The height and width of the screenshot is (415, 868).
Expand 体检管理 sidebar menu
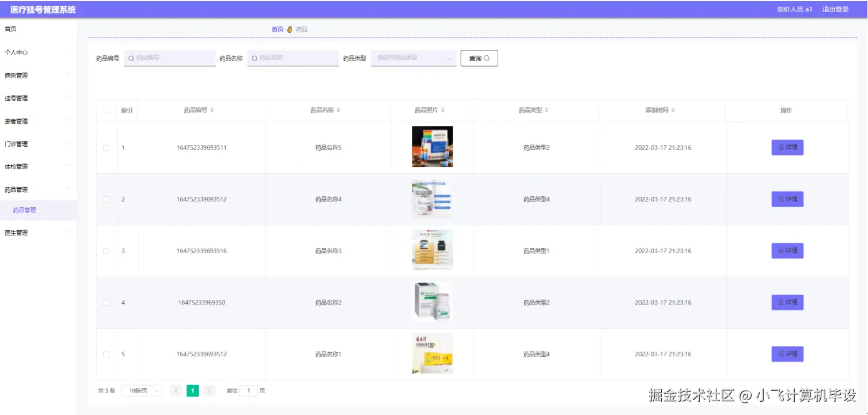38,167
